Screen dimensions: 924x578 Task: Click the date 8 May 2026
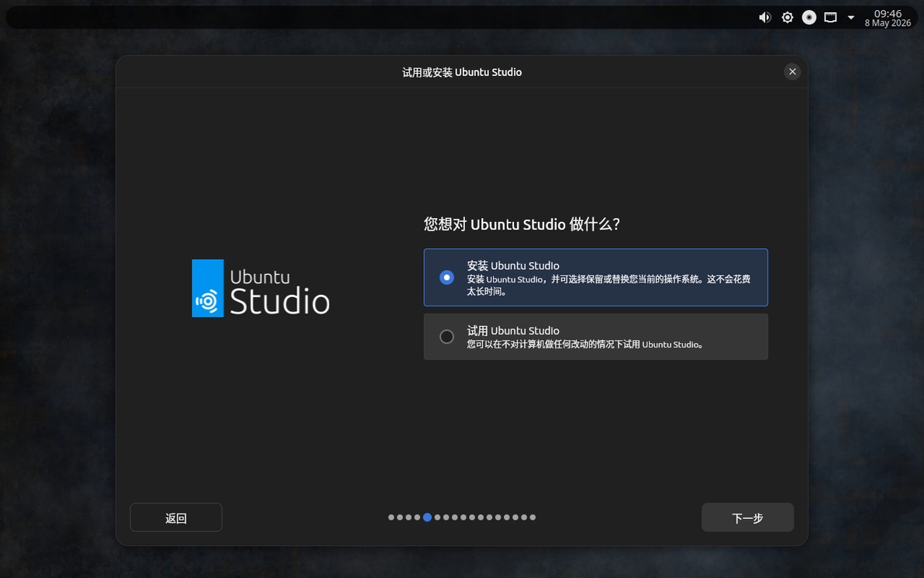(888, 23)
